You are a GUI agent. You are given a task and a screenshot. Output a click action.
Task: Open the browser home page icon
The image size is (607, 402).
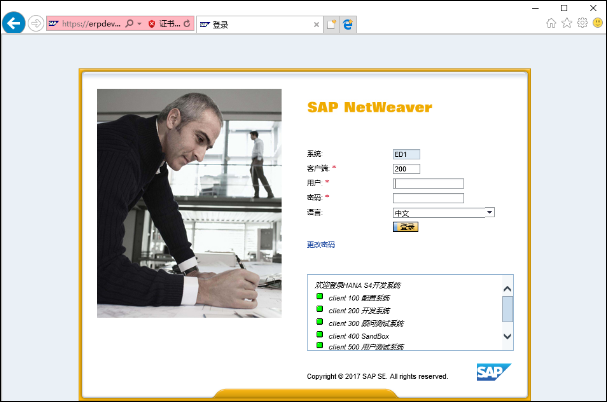coord(551,23)
